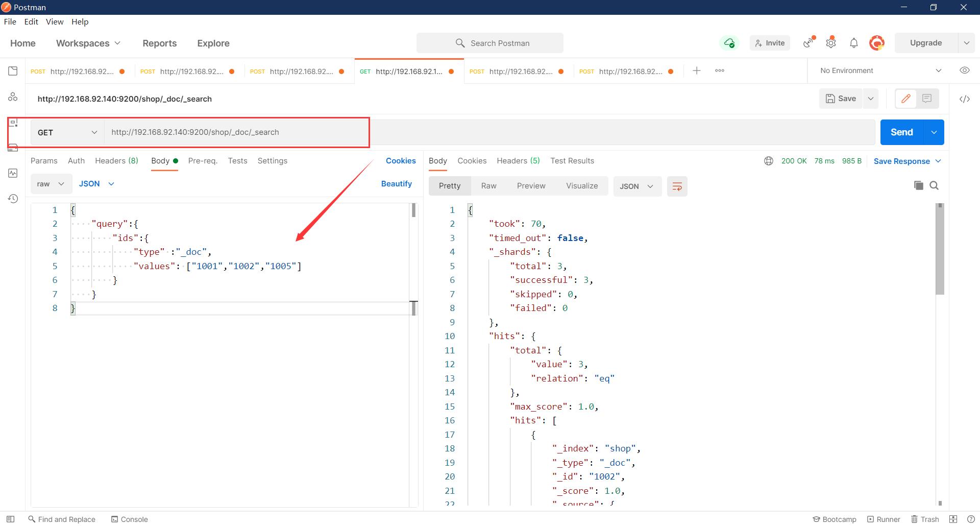Open the File menu
Image resolution: width=980 pixels, height=526 pixels.
10,21
